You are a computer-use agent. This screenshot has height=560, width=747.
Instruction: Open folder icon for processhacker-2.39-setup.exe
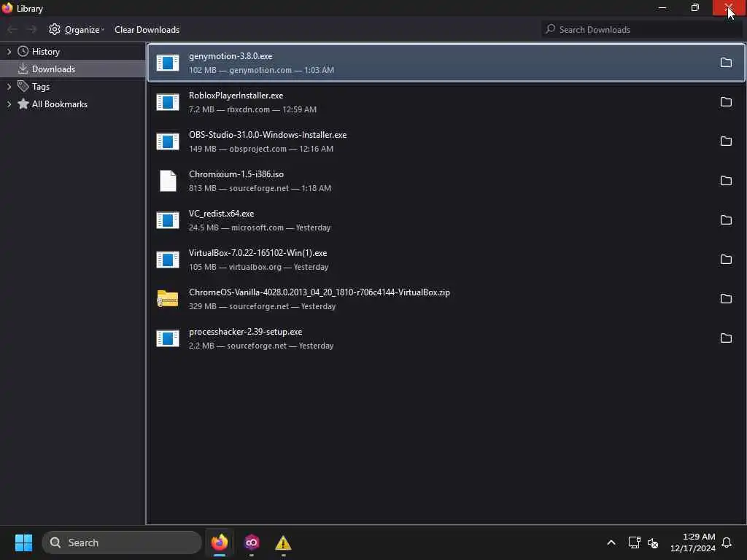(726, 338)
